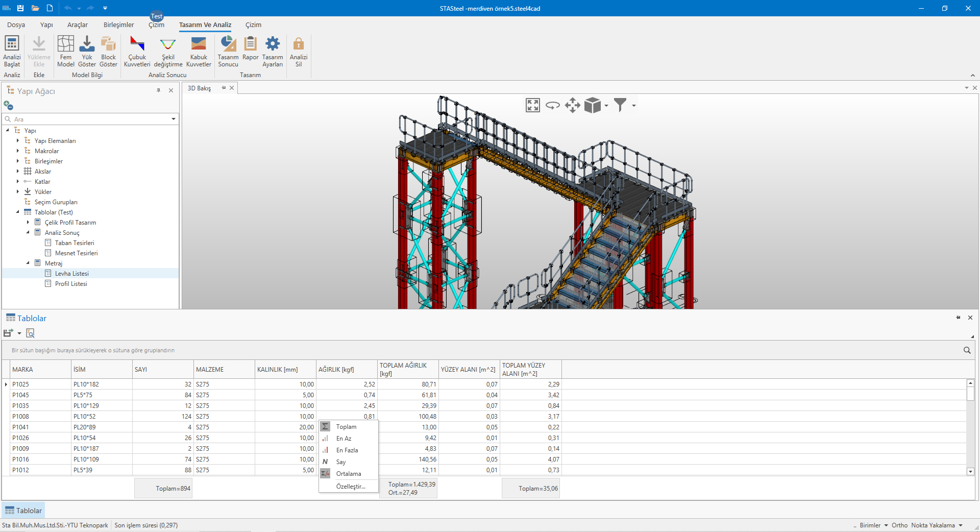The height and width of the screenshot is (532, 980).
Task: Open the filter dropdown arrow in 3D view
Action: coord(634,106)
